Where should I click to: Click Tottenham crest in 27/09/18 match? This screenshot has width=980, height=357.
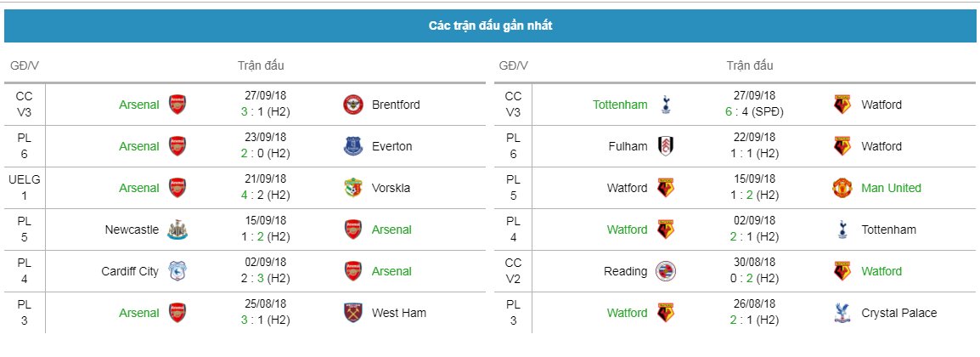coord(667,105)
